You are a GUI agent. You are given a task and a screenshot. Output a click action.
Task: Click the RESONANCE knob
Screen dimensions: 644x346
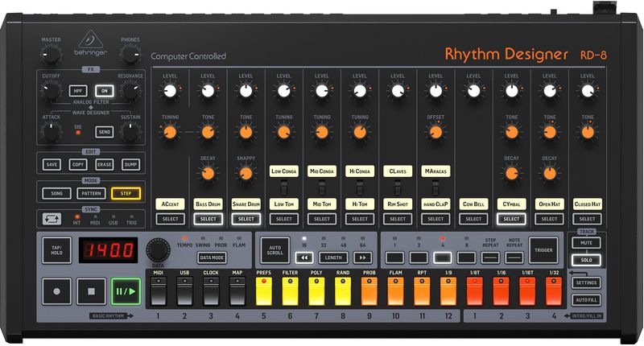[x=130, y=90]
